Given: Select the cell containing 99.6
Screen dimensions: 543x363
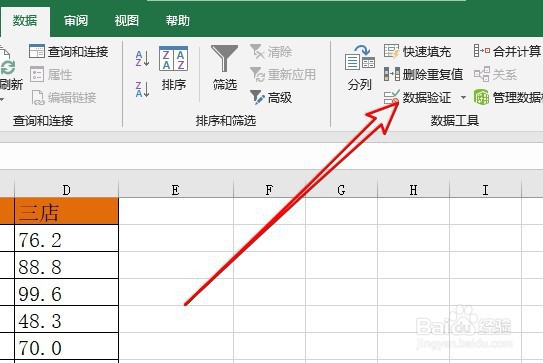Looking at the screenshot, I should [66, 293].
